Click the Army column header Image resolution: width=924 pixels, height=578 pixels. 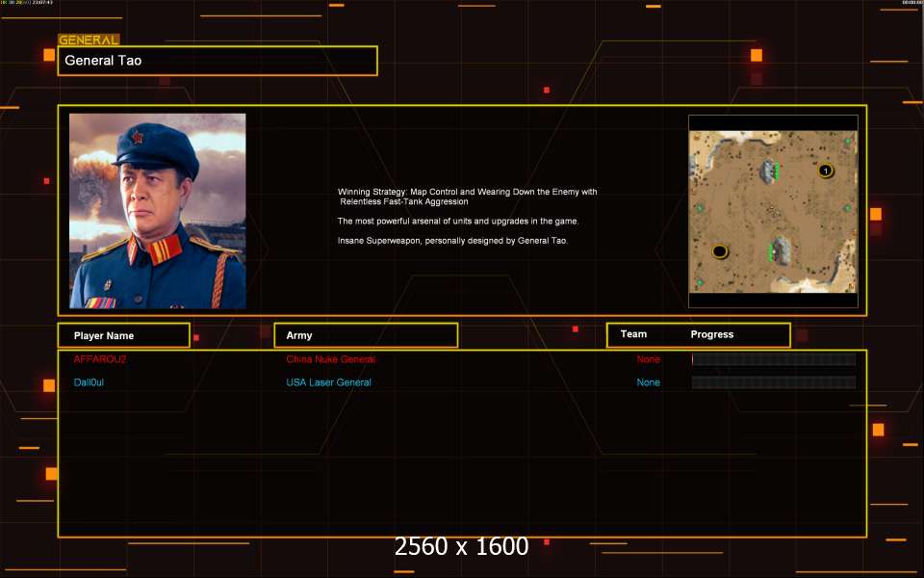[366, 335]
